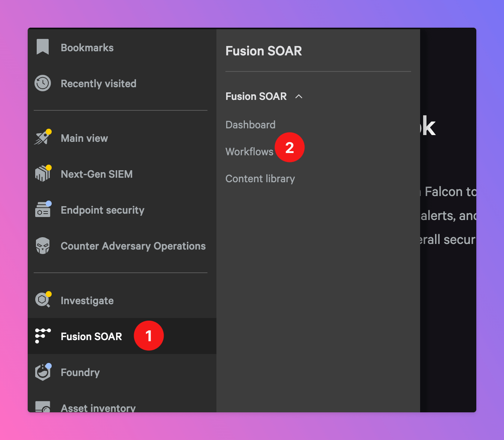Image resolution: width=504 pixels, height=440 pixels.
Task: Click the Counter Adversary Operations mask icon
Action: pos(43,245)
